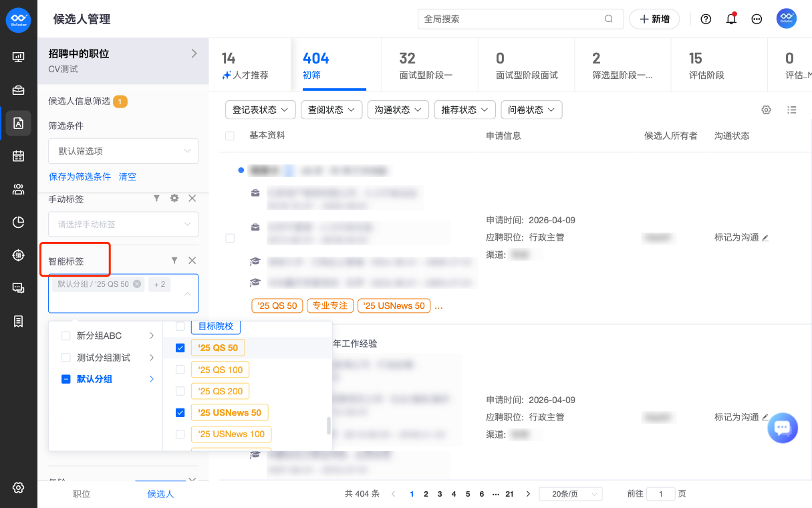Remove the '25 QS 50 selected tag chip
This screenshot has height=508, width=812.
(x=137, y=284)
